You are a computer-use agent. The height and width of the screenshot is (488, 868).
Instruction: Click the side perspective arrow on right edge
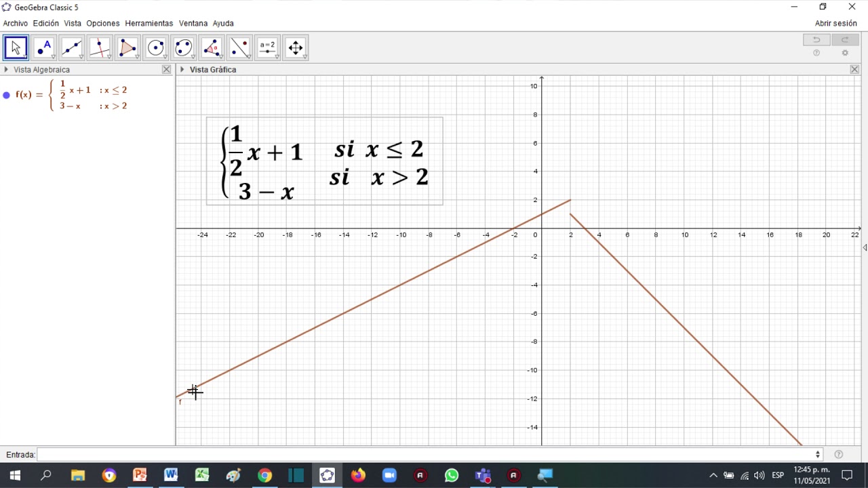[865, 247]
